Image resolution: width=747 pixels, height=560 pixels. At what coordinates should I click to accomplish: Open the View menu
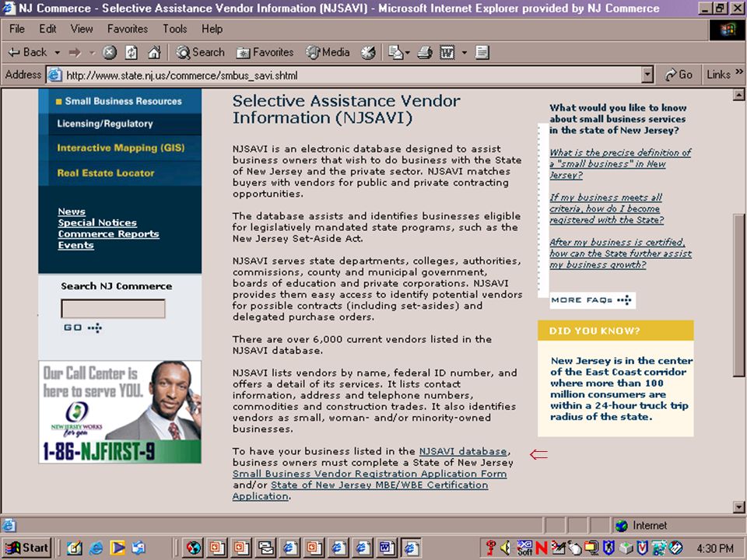click(x=82, y=29)
